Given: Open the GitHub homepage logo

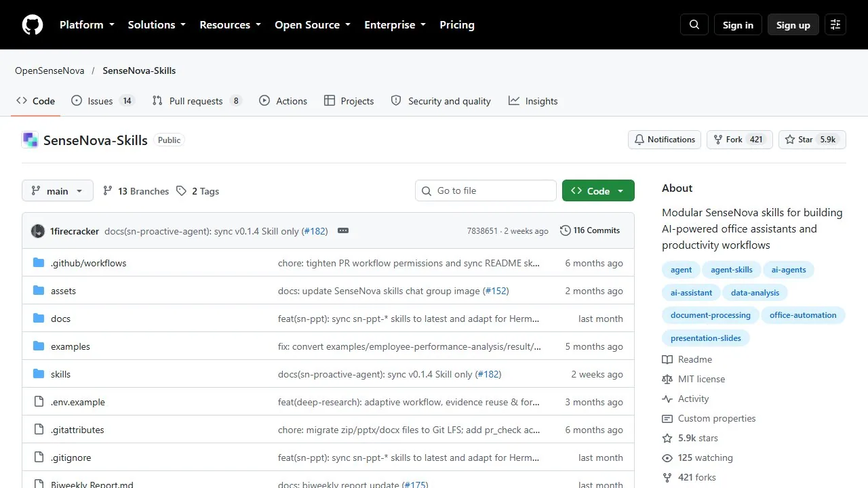Looking at the screenshot, I should point(33,25).
